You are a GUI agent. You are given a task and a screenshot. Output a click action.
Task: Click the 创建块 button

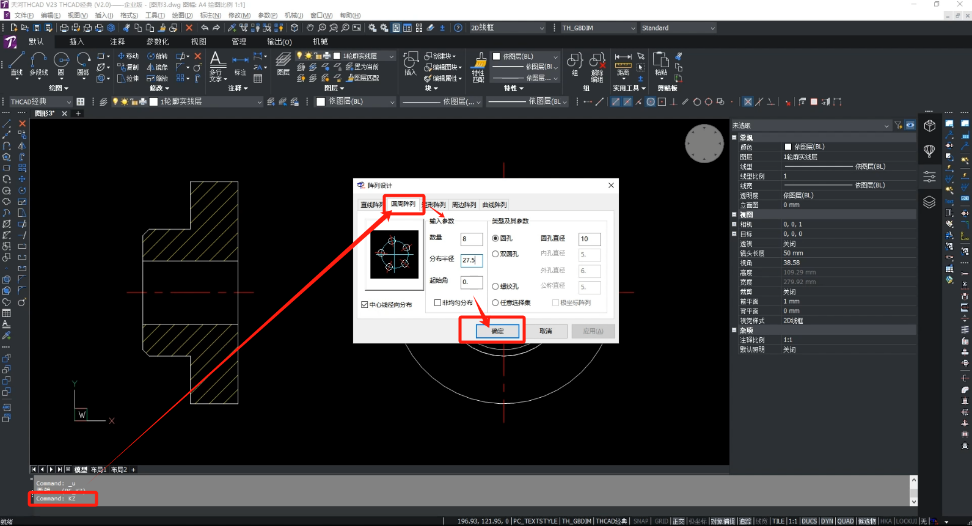pos(440,56)
